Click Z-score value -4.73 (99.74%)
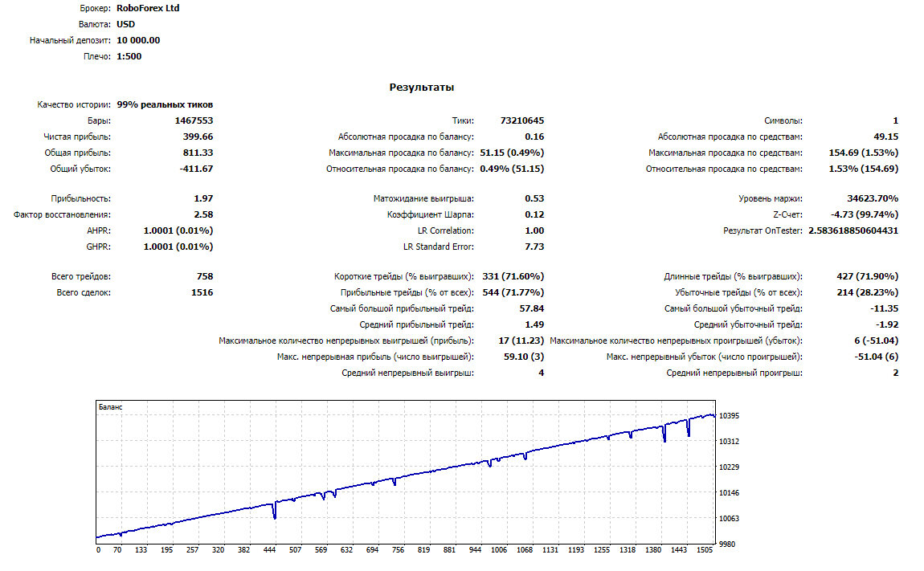Viewport: 924px width, 571px height. [865, 214]
